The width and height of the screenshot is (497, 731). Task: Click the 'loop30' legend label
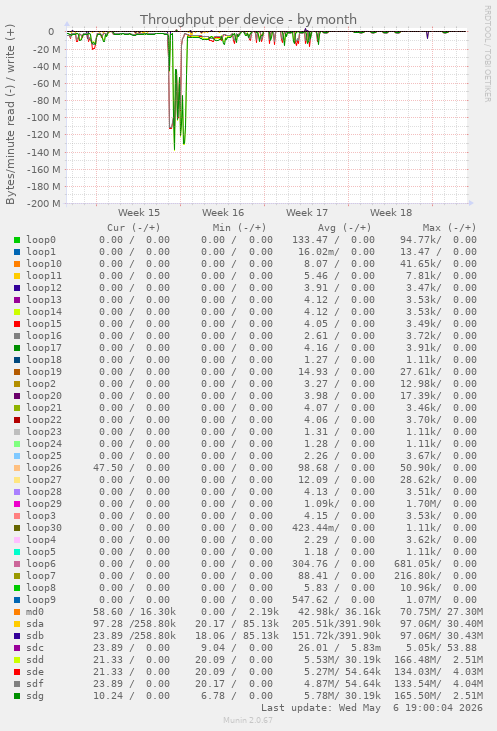44,528
